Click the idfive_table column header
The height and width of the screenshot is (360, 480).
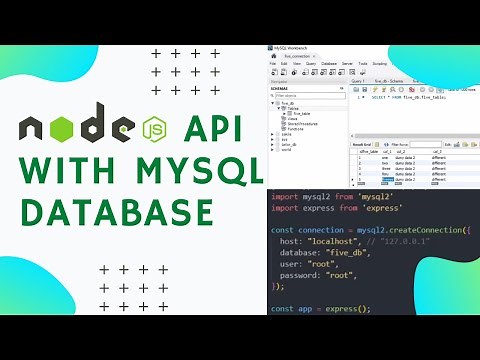(369, 152)
